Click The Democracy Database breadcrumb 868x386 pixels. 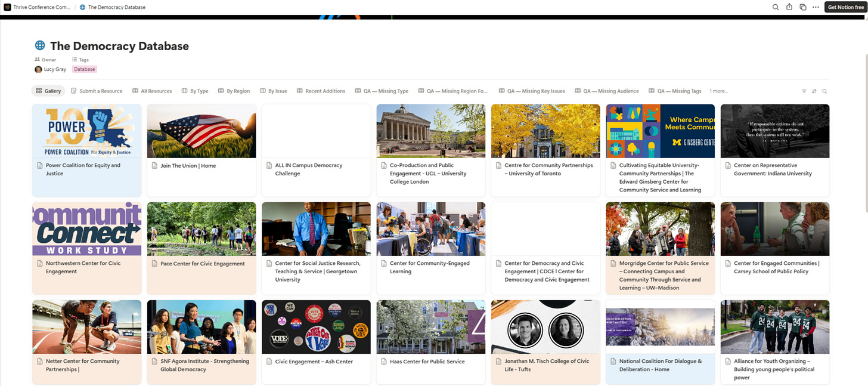[117, 7]
